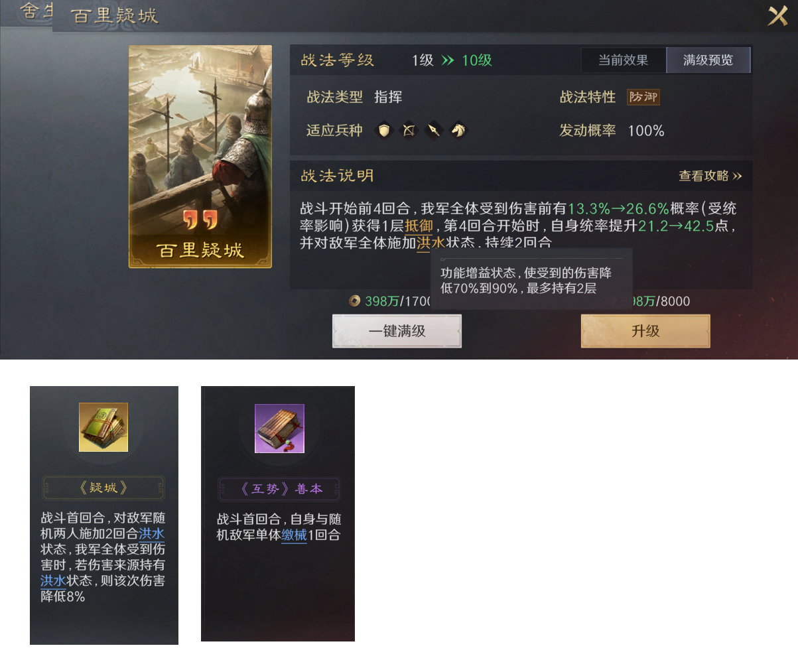Click the highlighted 抵御 keyword
798x672 pixels.
pyautogui.click(x=419, y=226)
